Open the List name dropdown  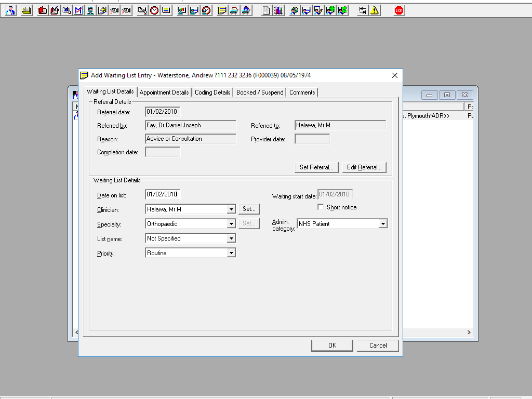(231, 238)
